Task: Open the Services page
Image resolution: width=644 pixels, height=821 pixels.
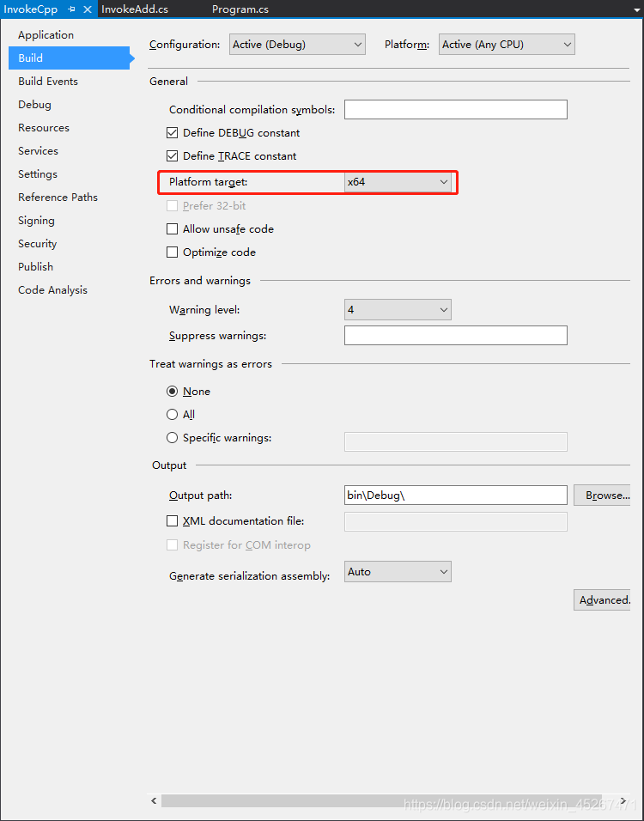Action: [x=39, y=151]
